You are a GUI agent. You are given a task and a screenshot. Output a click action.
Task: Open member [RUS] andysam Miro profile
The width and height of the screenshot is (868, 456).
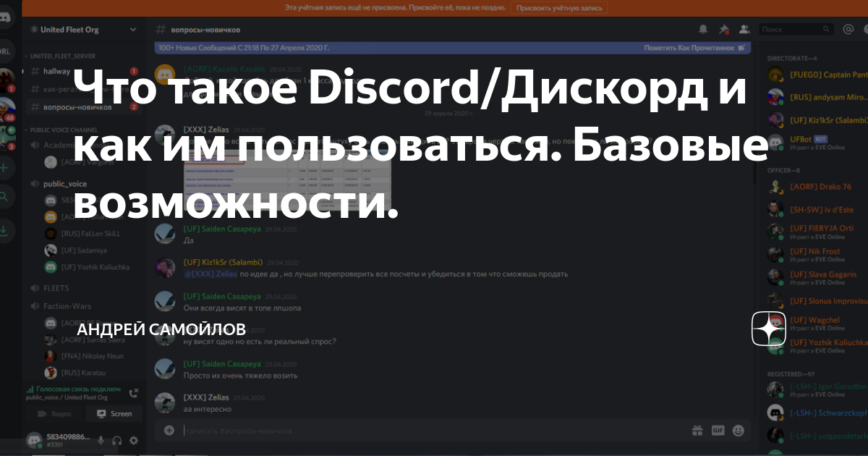(x=817, y=97)
